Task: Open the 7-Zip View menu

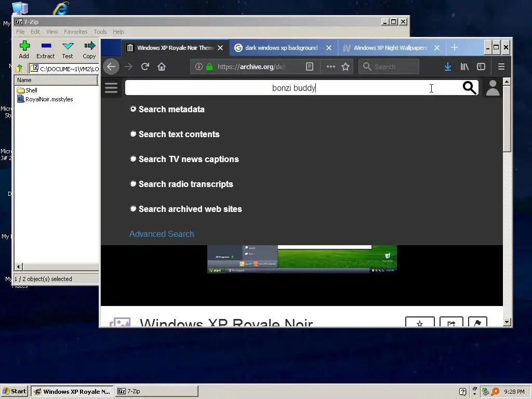Action: tap(52, 32)
